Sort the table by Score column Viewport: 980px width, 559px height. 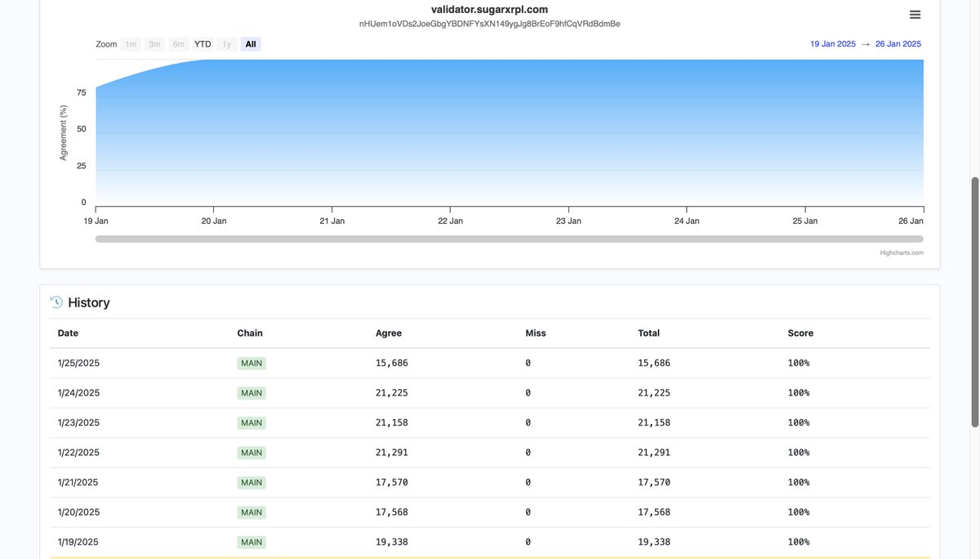coord(800,333)
